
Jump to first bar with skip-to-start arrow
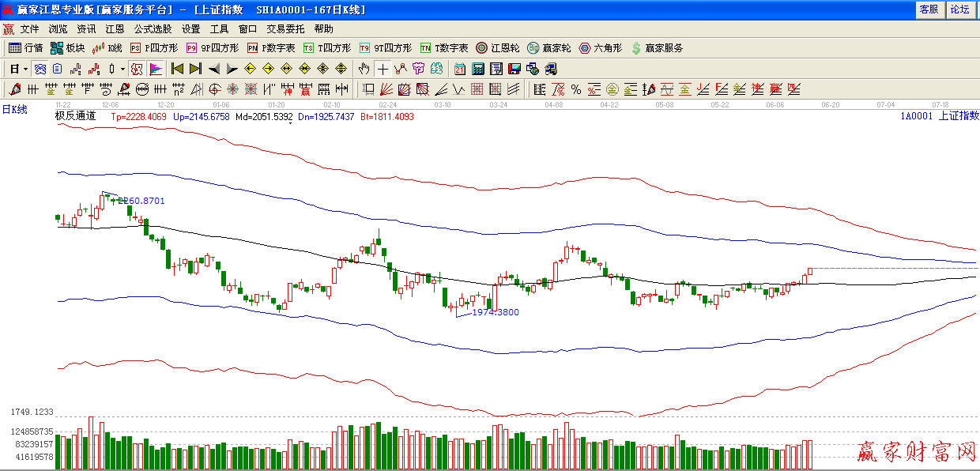(177, 69)
